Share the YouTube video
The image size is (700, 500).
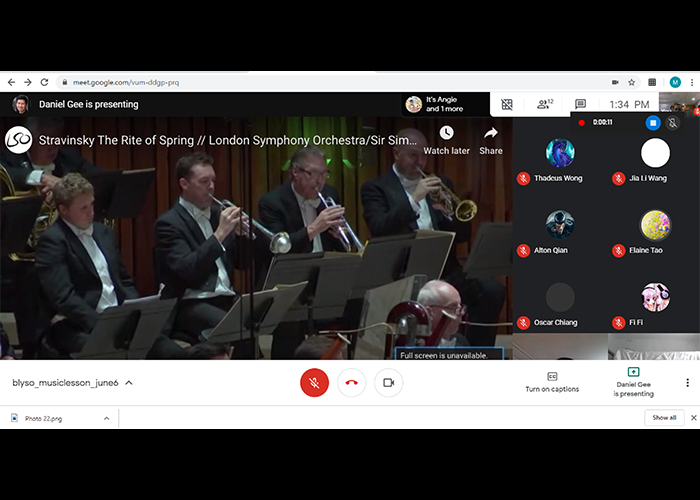pos(491,140)
